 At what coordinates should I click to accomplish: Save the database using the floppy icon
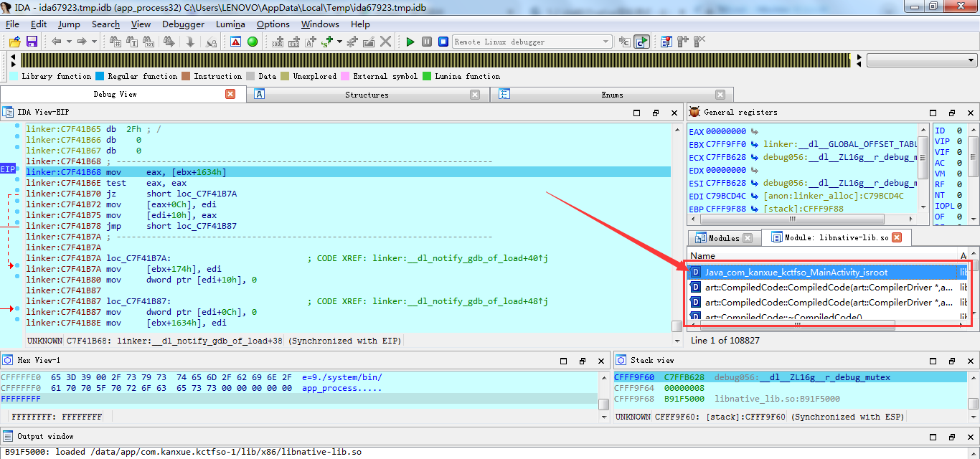32,42
